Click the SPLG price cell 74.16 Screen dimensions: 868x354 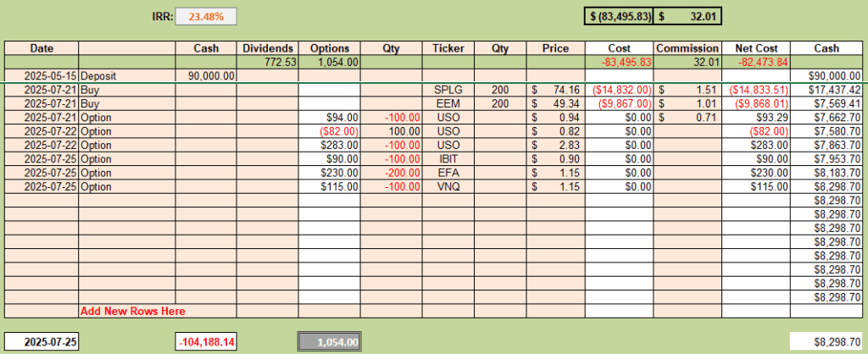(555, 90)
